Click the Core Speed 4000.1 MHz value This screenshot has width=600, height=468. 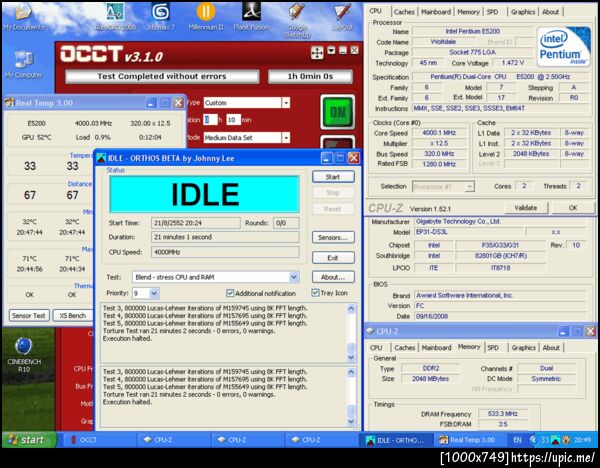pyautogui.click(x=439, y=133)
